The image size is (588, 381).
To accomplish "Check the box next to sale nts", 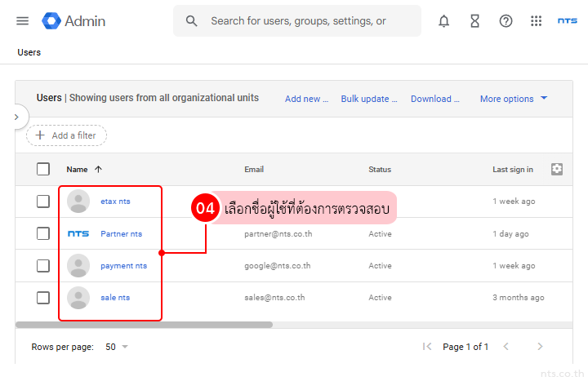I will click(x=43, y=298).
